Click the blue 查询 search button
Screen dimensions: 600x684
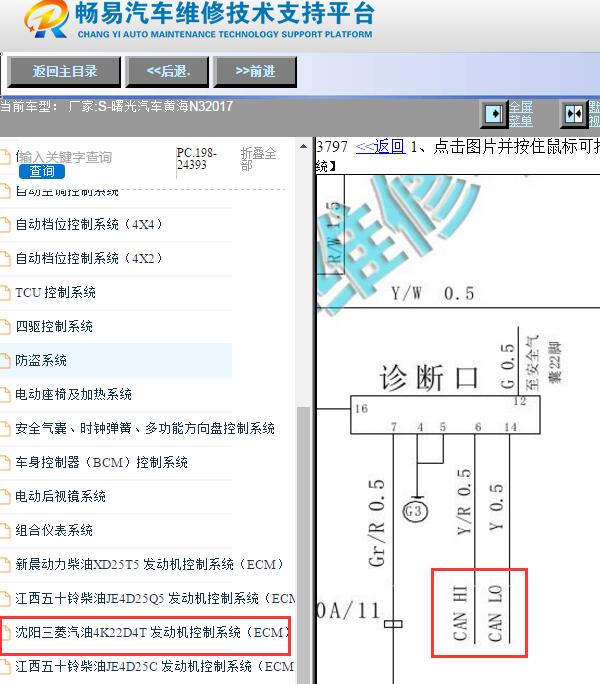pyautogui.click(x=42, y=171)
